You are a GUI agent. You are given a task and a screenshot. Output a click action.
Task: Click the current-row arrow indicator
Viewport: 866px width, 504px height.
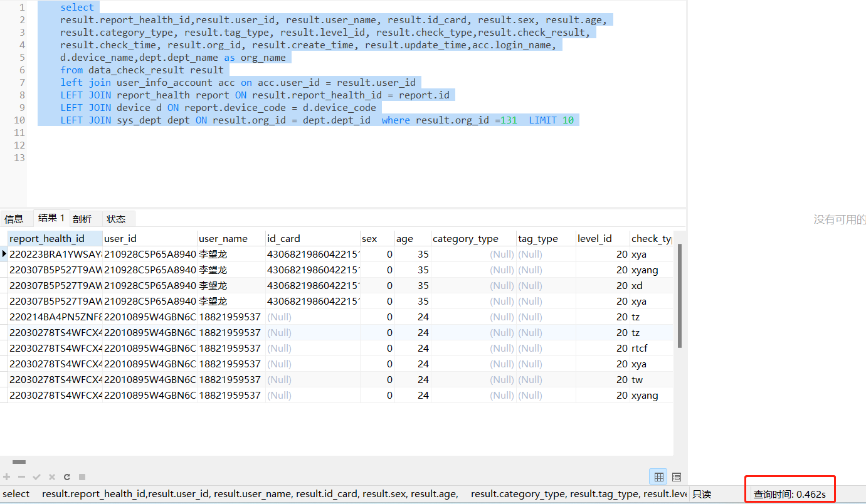[x=4, y=254]
